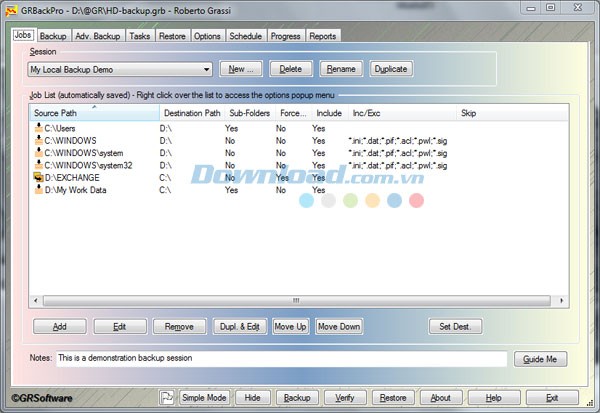Open the Reports tab
Image resolution: width=600 pixels, height=413 pixels.
[323, 36]
